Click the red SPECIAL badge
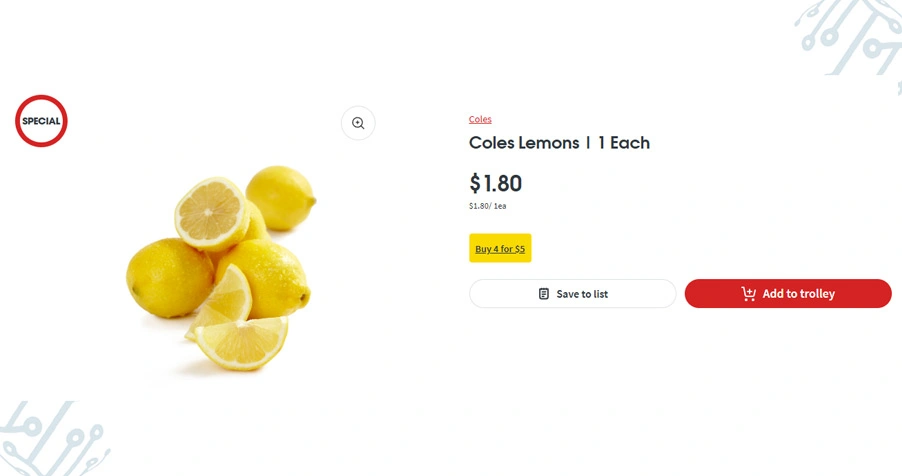Viewport: 902px width, 476px height. pos(41,121)
